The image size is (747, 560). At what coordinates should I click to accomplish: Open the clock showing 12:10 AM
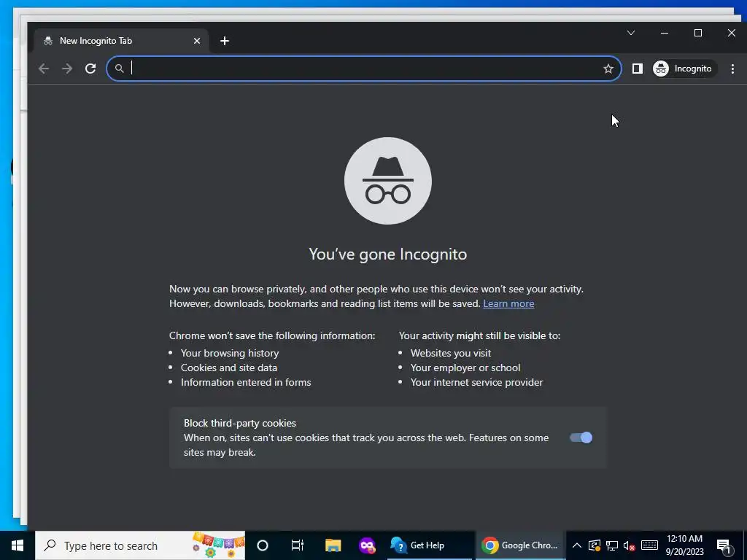click(x=684, y=545)
